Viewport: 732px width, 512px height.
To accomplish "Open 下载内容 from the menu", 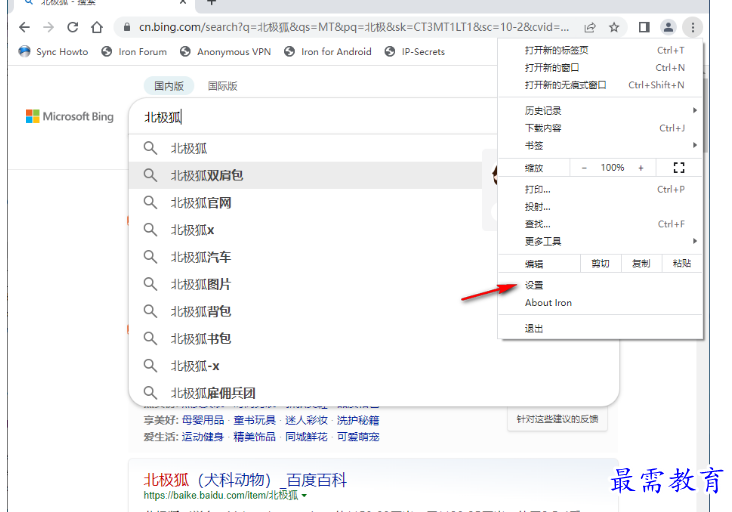I will (x=600, y=128).
